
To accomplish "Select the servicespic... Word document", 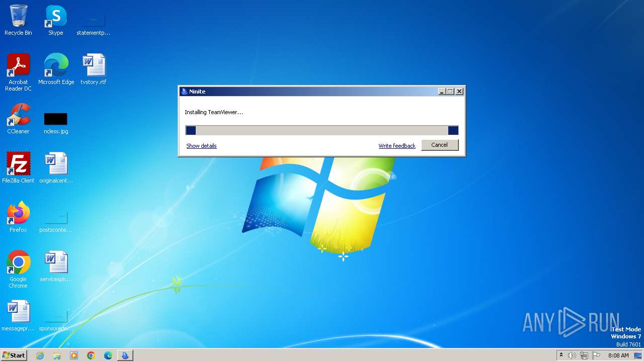I will 56,267.
